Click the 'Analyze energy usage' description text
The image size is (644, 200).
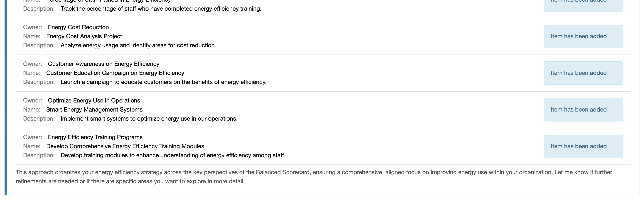point(138,45)
